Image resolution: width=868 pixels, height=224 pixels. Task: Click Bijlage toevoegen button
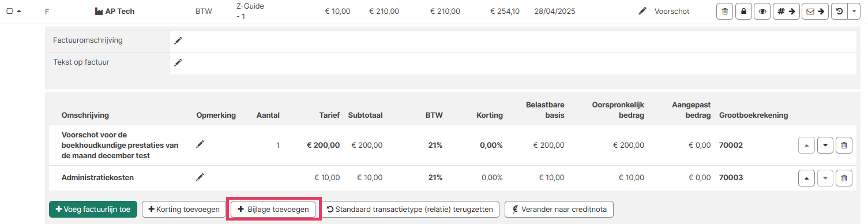pos(273,210)
